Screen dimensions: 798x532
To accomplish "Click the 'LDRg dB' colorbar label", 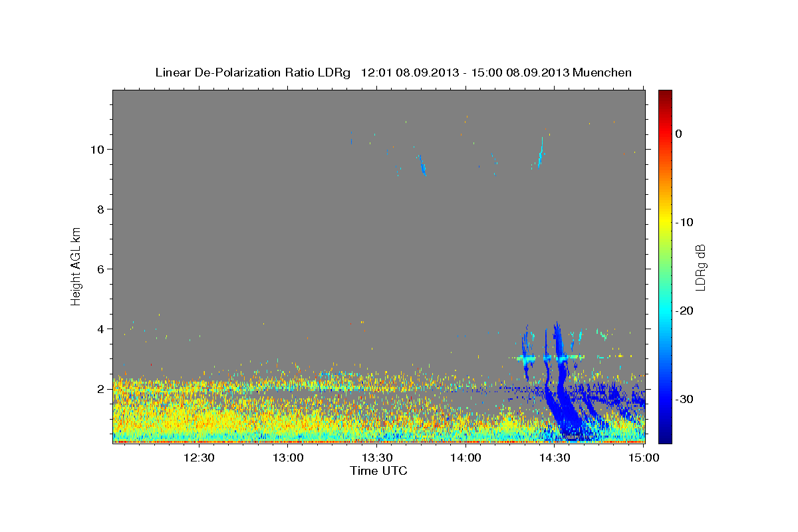I will pos(700,267).
